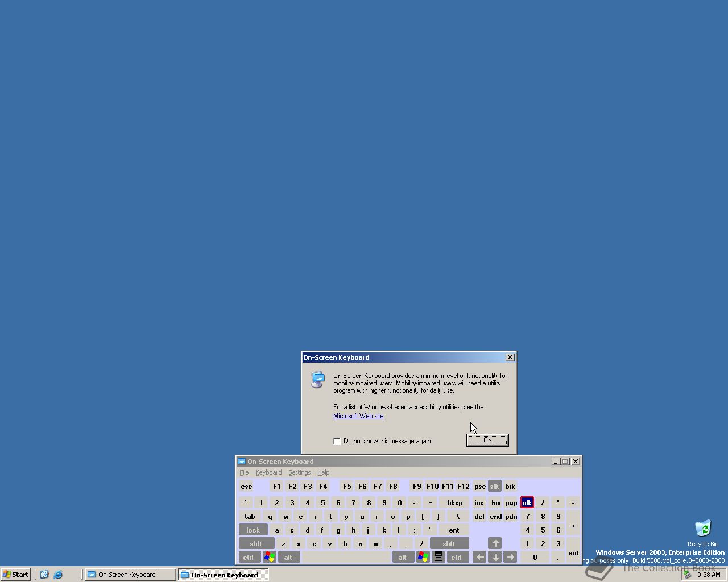728x582 pixels.
Task: Toggle the right alt key
Action: (x=402, y=557)
